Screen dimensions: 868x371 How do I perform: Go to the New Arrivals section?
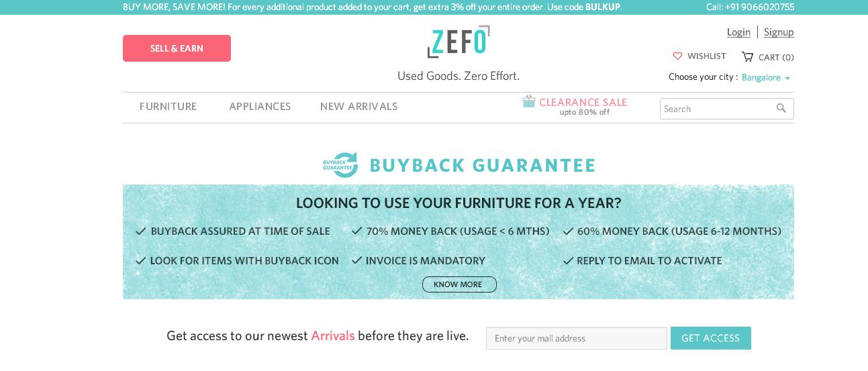359,106
